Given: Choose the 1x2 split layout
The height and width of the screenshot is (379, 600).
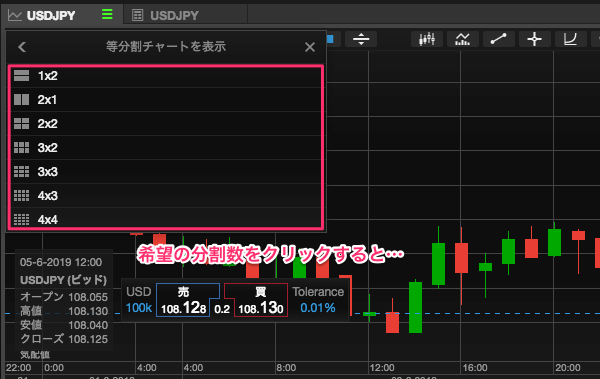Looking at the screenshot, I should pos(166,76).
